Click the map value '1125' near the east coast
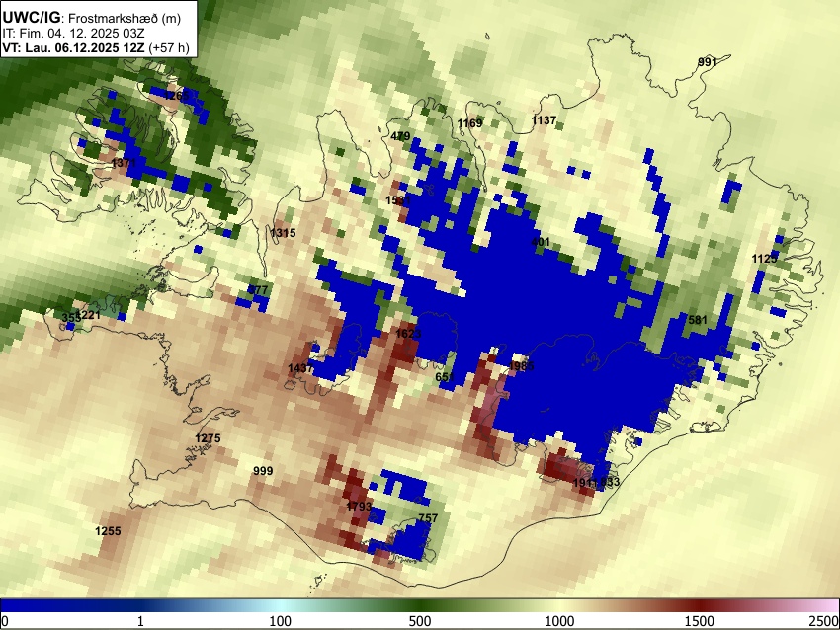Image resolution: width=840 pixels, height=630 pixels. (x=764, y=259)
